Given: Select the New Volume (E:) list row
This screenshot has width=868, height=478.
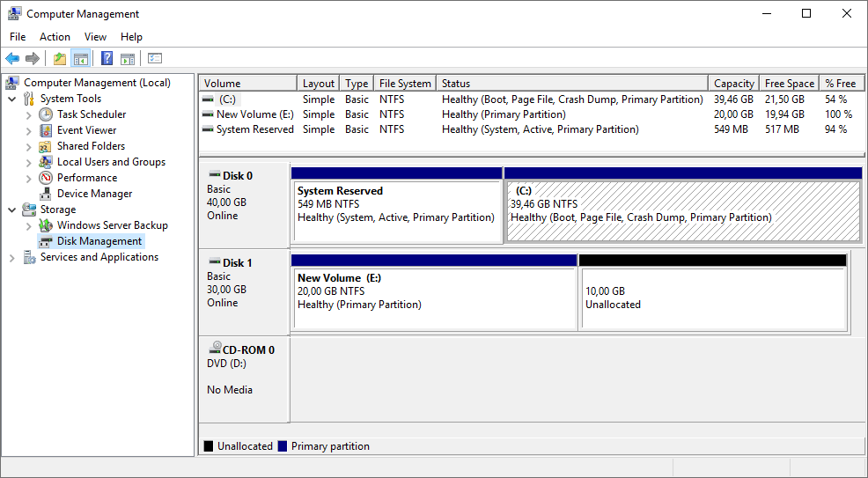Looking at the screenshot, I should click(x=532, y=114).
